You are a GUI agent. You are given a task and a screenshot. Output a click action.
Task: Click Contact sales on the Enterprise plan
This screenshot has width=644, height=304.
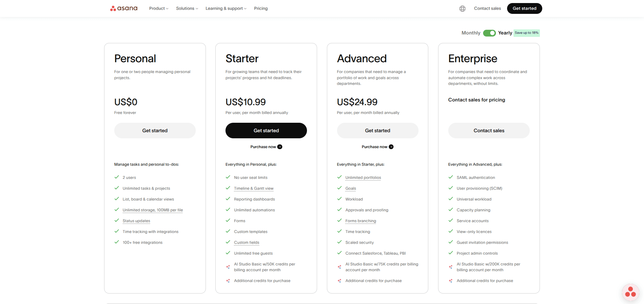pos(489,131)
